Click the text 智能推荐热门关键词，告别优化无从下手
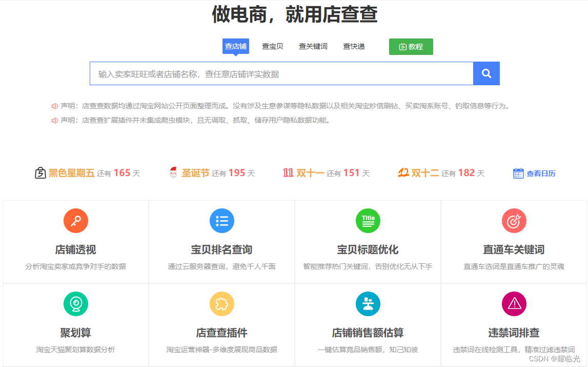This screenshot has width=588, height=367. click(x=368, y=266)
